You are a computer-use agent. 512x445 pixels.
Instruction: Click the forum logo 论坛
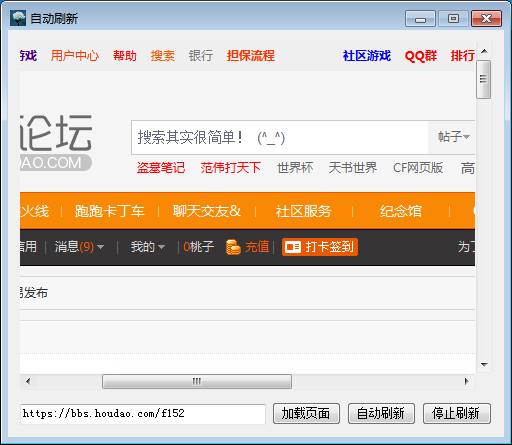tap(56, 143)
